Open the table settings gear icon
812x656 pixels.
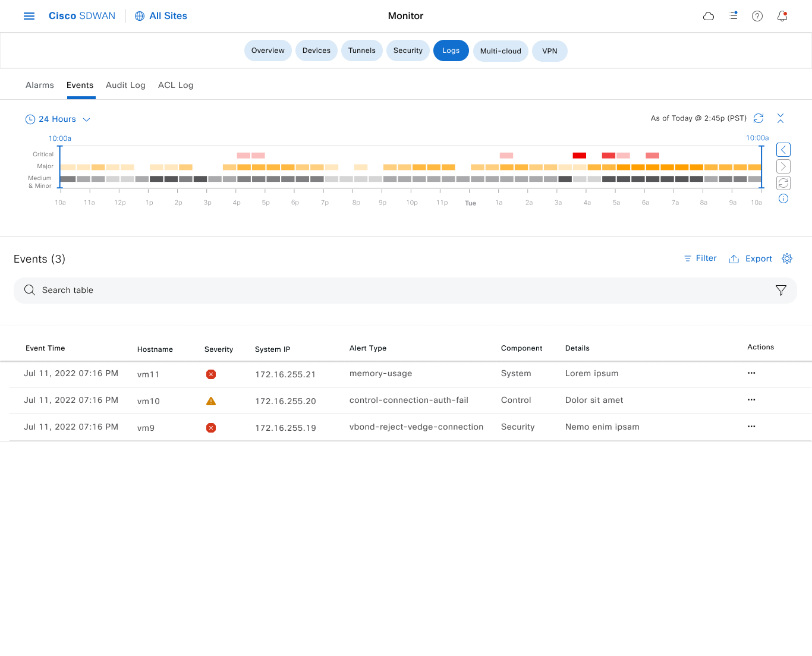click(x=787, y=258)
